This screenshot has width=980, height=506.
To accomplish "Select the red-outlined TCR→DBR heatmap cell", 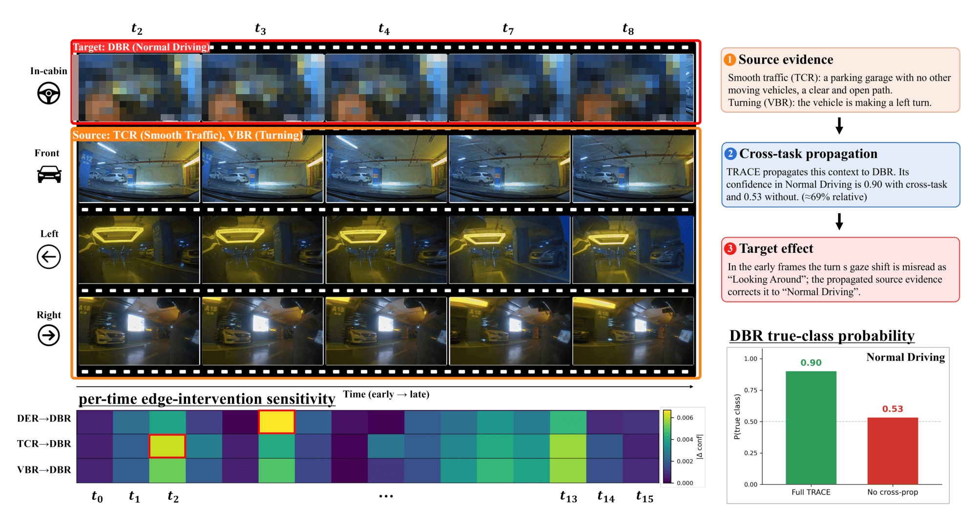I will [x=167, y=446].
